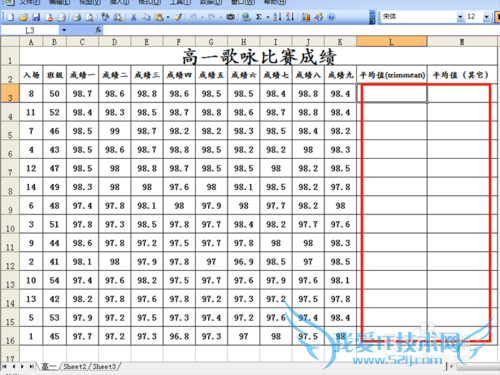The image size is (500, 375).
Task: Click the E-mail icon in toolbar
Action: [x=61, y=17]
